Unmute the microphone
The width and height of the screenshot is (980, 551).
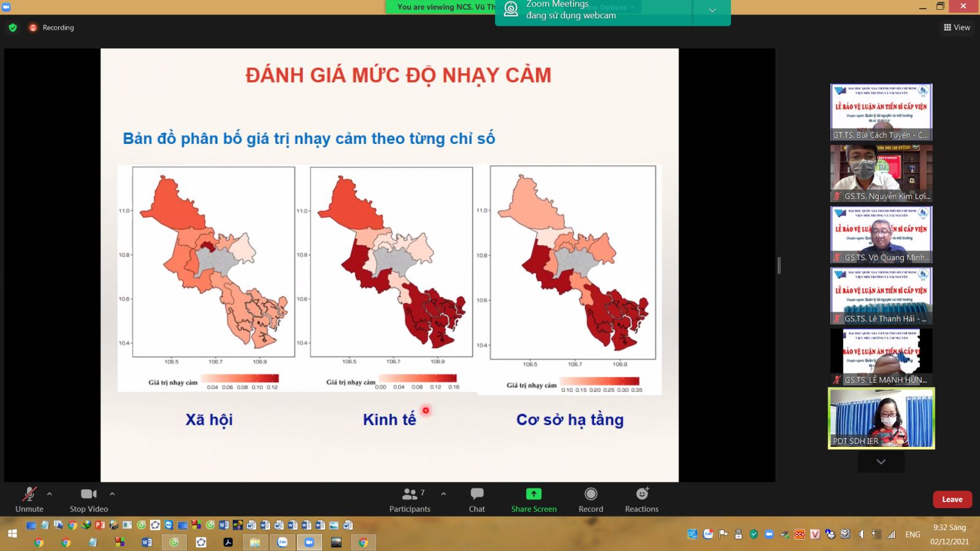29,499
